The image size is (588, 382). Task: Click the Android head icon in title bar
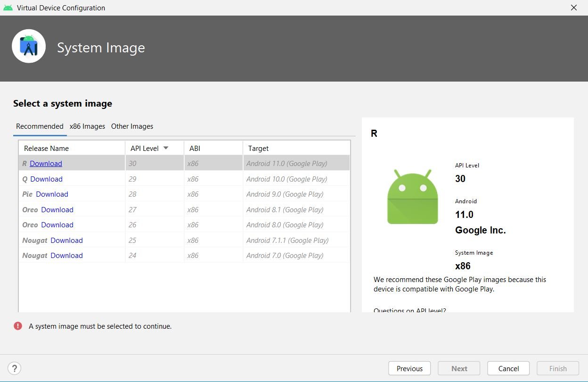8,8
